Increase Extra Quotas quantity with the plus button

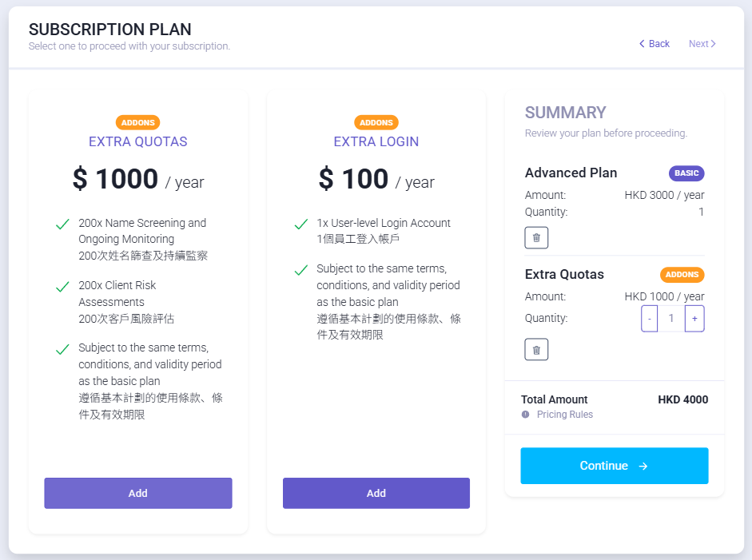coord(694,319)
